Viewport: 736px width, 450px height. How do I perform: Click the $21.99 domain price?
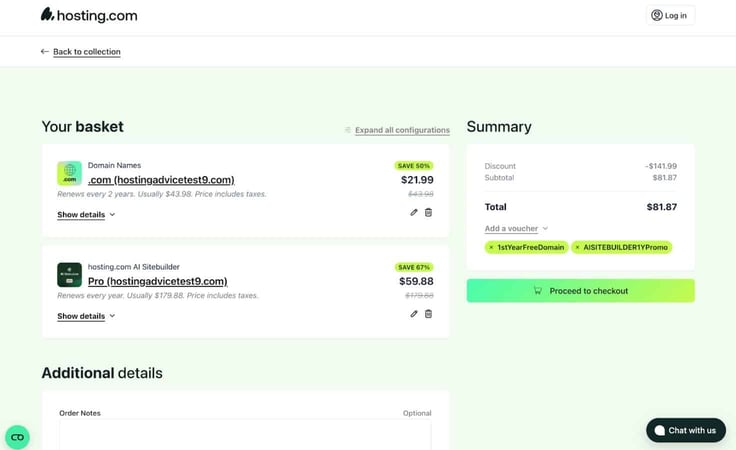(x=417, y=180)
